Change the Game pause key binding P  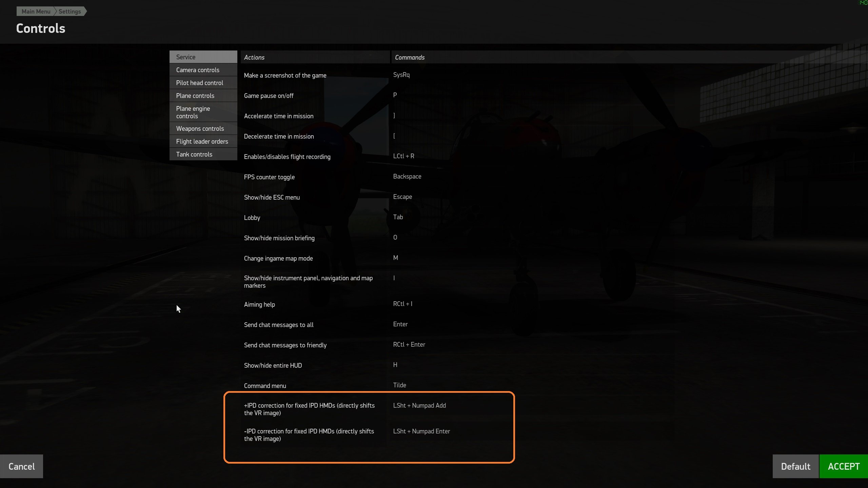395,95
